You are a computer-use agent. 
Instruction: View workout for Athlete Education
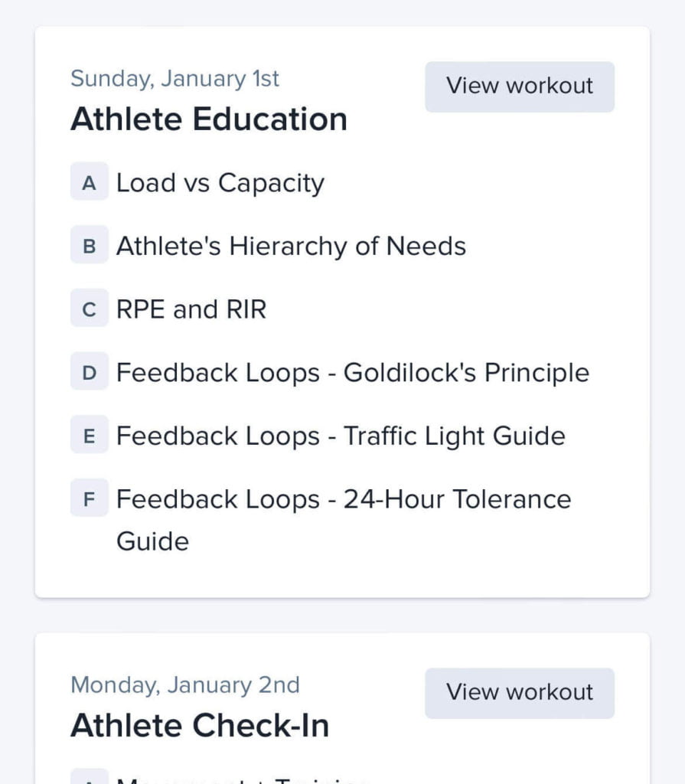(520, 87)
